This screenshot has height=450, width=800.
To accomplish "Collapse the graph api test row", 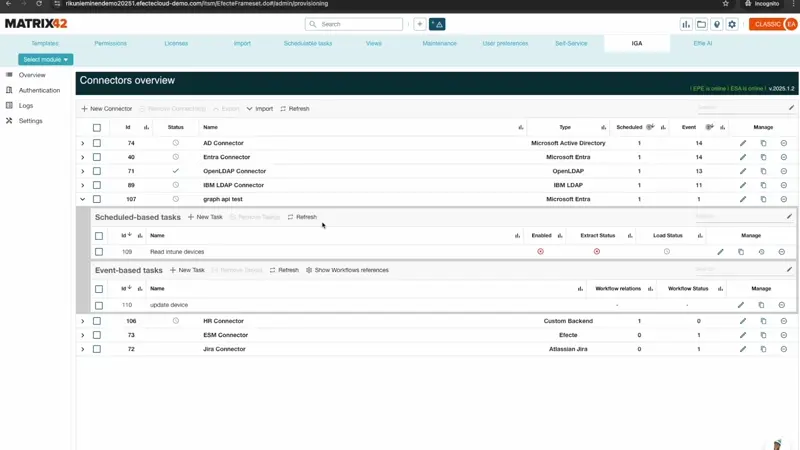I will (x=83, y=199).
